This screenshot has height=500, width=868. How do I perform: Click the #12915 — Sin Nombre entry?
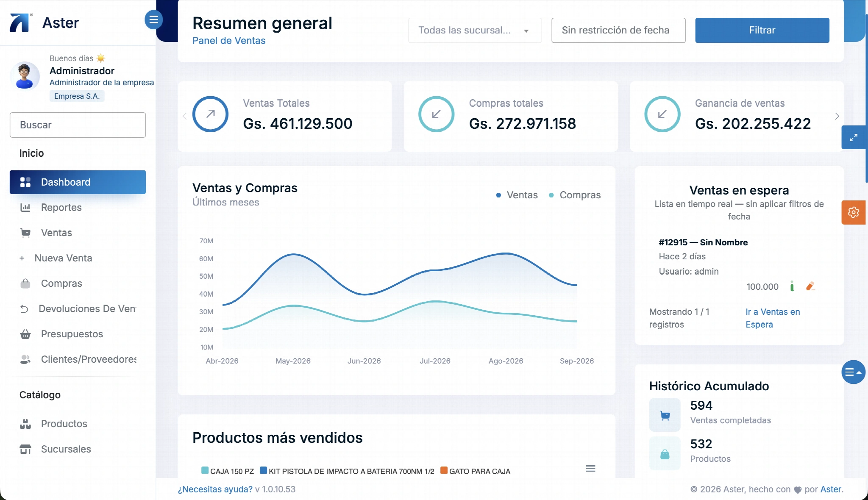[x=703, y=242]
